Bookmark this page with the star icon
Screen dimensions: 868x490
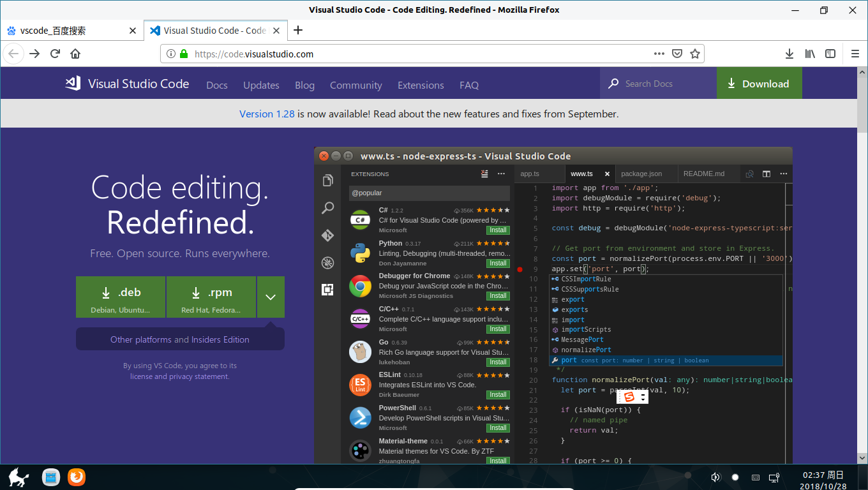(x=695, y=54)
